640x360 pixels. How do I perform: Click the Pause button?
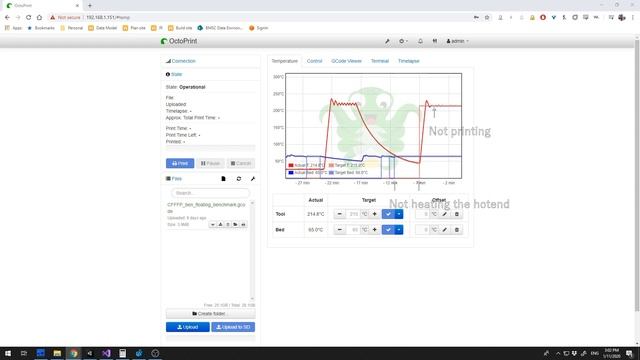tap(210, 163)
